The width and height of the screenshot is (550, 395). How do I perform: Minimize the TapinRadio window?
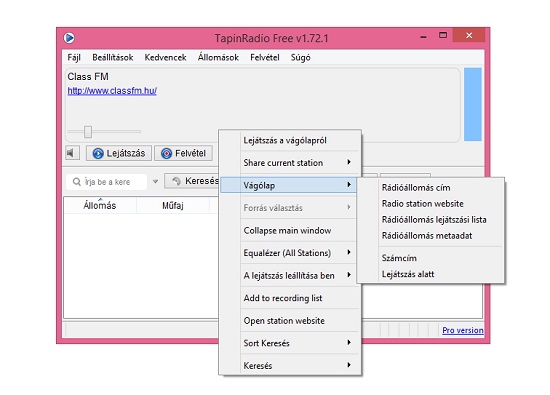pos(423,36)
